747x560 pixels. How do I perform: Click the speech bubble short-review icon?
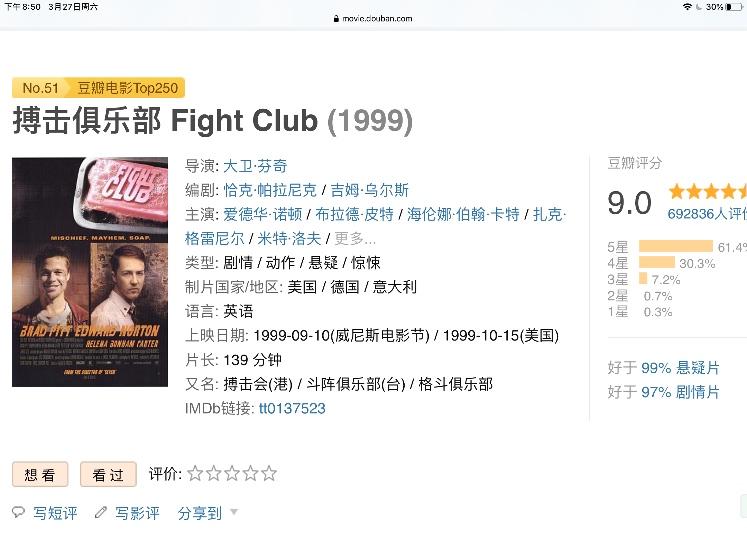click(18, 512)
